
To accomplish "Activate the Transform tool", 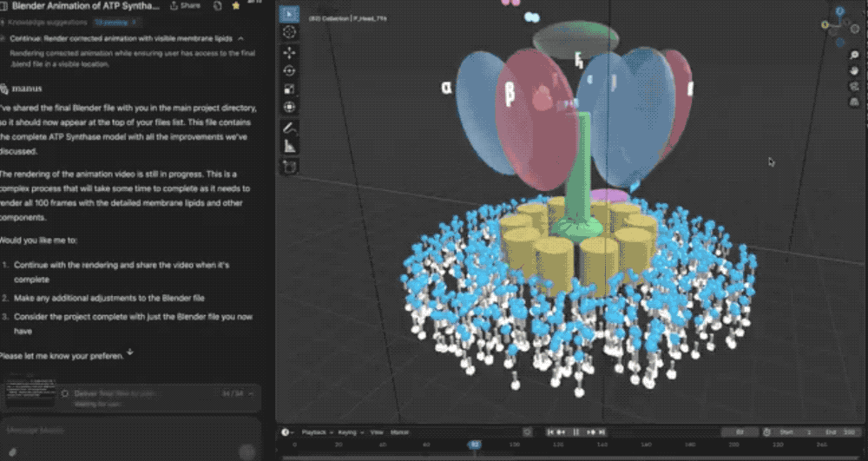I will click(289, 107).
